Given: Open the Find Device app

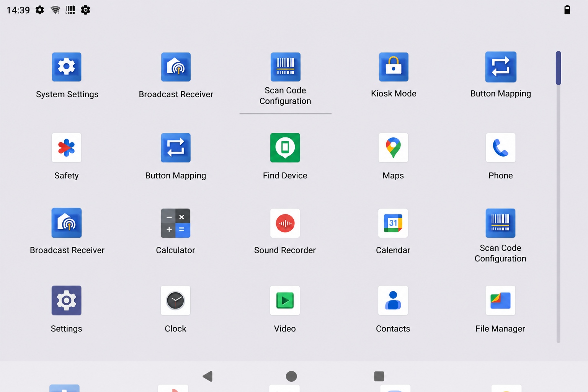Looking at the screenshot, I should click(x=285, y=148).
